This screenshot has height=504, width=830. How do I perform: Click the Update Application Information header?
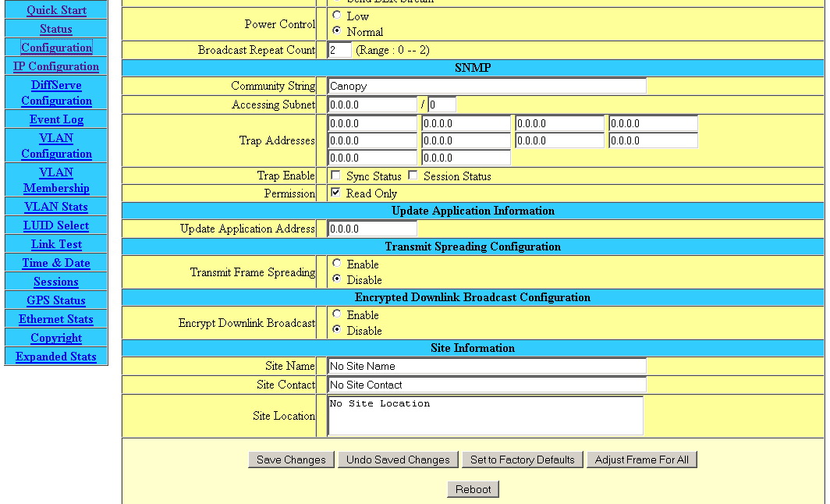point(473,211)
